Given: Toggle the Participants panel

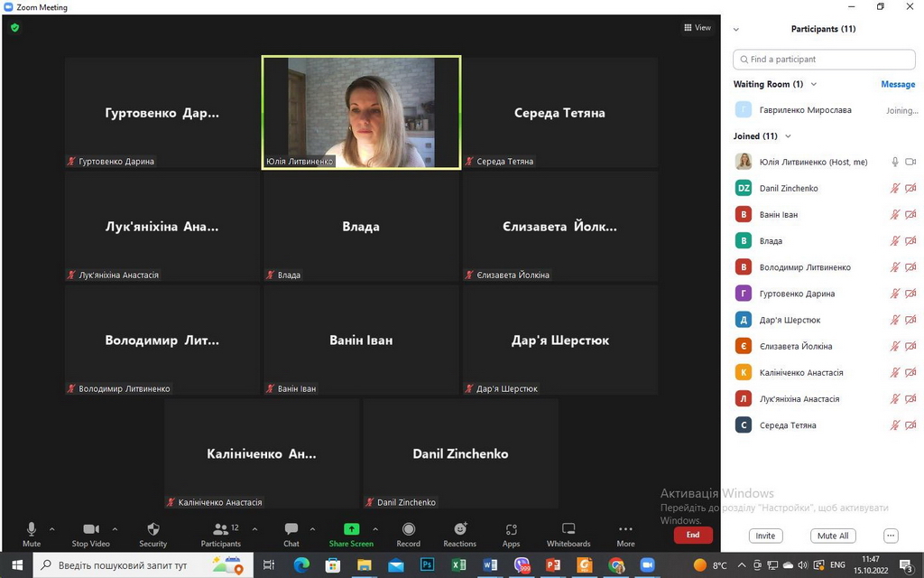Looking at the screenshot, I should [220, 530].
